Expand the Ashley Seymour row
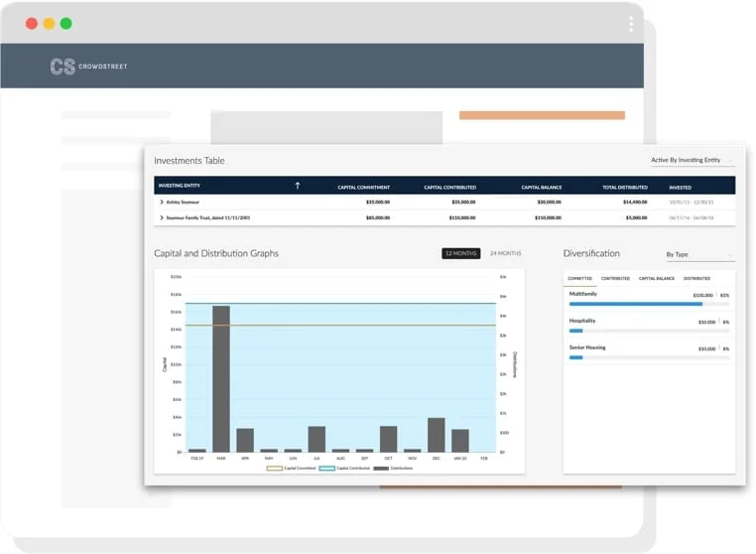Image resolution: width=756 pixels, height=554 pixels. point(162,202)
